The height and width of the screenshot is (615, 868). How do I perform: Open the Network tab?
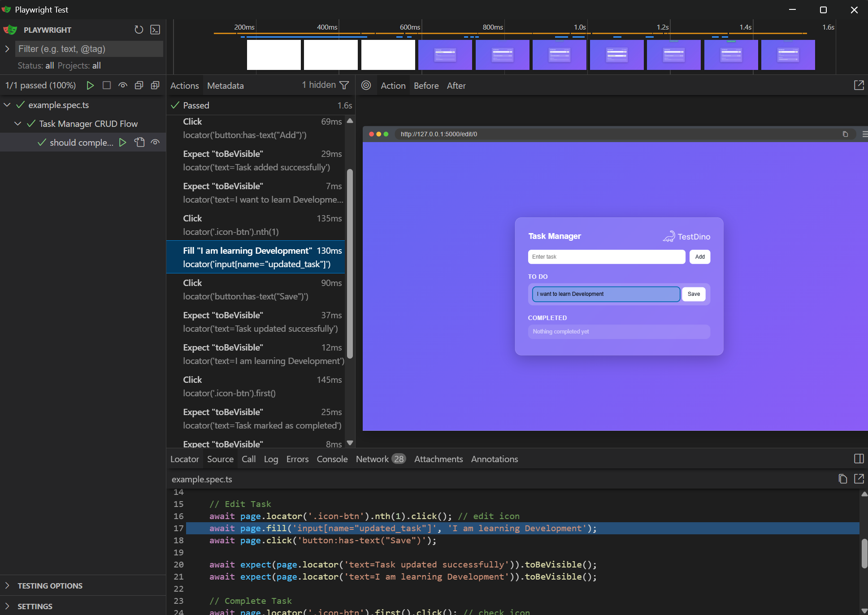[x=372, y=459]
